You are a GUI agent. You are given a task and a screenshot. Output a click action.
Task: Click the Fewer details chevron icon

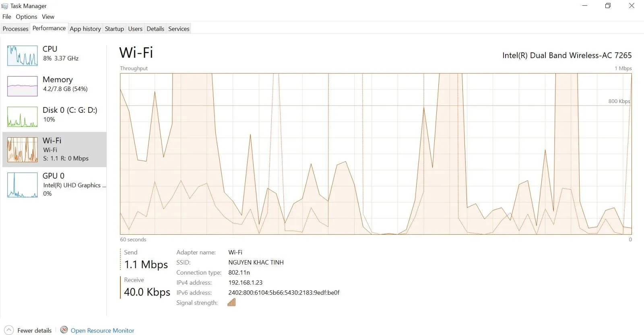pyautogui.click(x=9, y=330)
